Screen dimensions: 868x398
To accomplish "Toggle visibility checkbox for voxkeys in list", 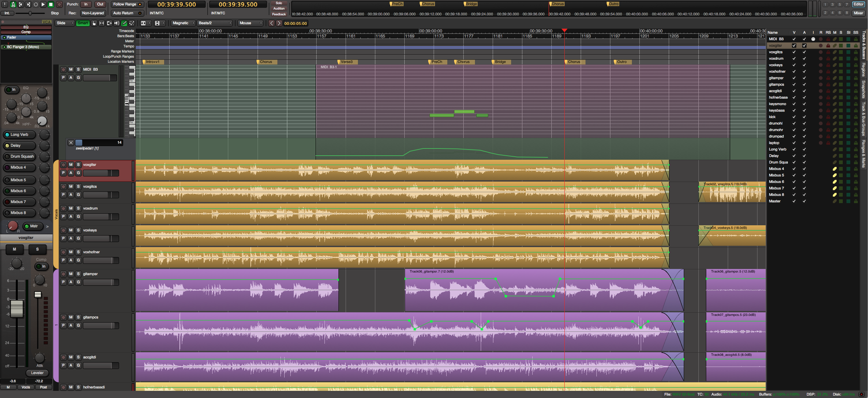I will pyautogui.click(x=794, y=65).
